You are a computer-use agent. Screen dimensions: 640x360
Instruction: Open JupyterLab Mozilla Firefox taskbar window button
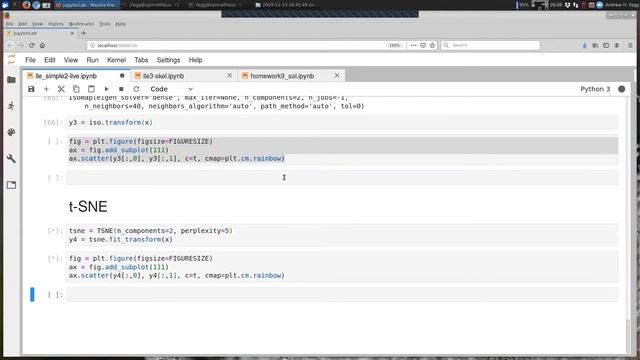tap(86, 5)
